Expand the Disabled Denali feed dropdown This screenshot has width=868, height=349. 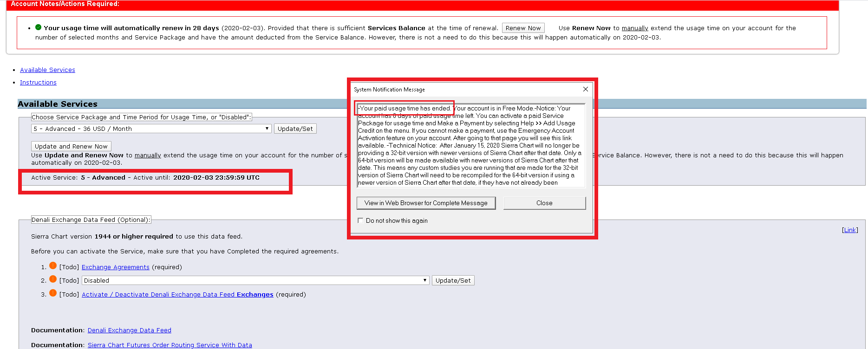coord(255,280)
